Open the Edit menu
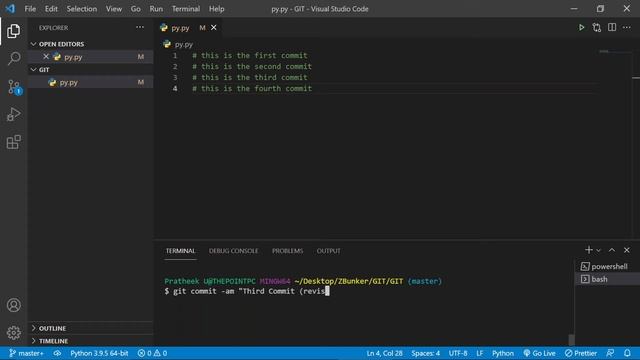Screen dimensions: 640x360 (x=51, y=9)
